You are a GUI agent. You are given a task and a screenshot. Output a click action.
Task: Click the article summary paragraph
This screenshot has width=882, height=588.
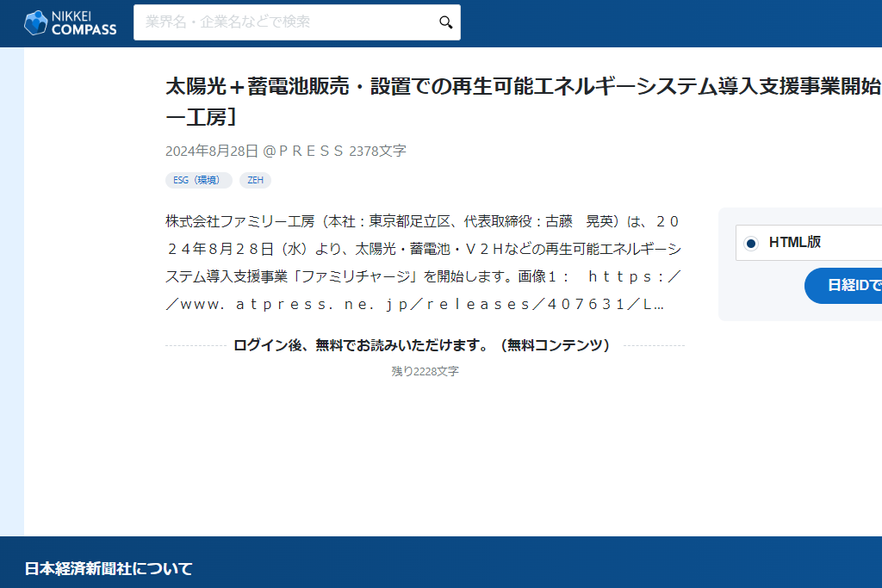pyautogui.click(x=424, y=263)
